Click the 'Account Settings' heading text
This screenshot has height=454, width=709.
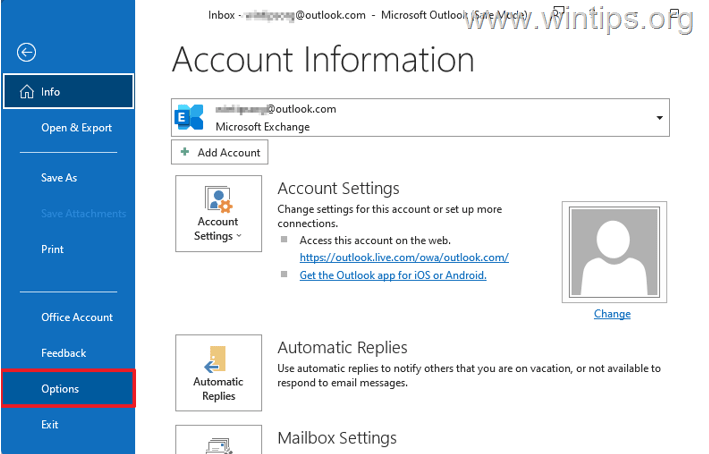pos(338,189)
